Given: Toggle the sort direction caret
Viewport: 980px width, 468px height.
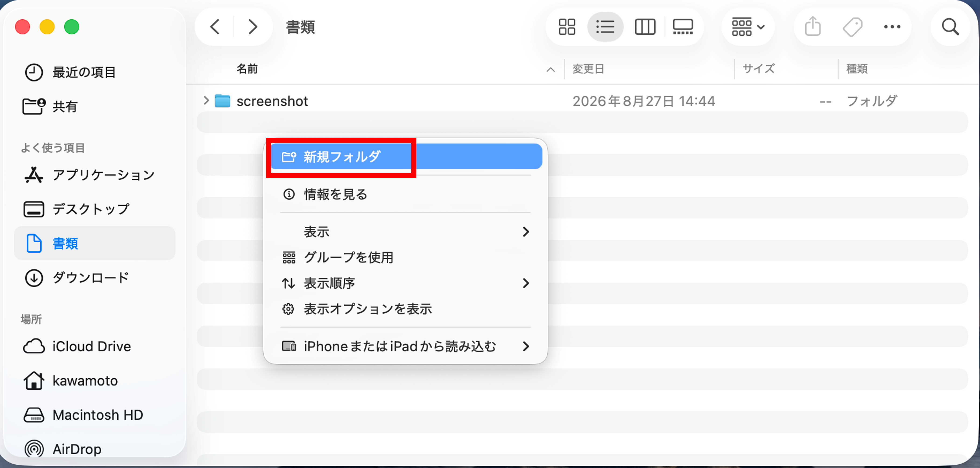Looking at the screenshot, I should pyautogui.click(x=550, y=70).
